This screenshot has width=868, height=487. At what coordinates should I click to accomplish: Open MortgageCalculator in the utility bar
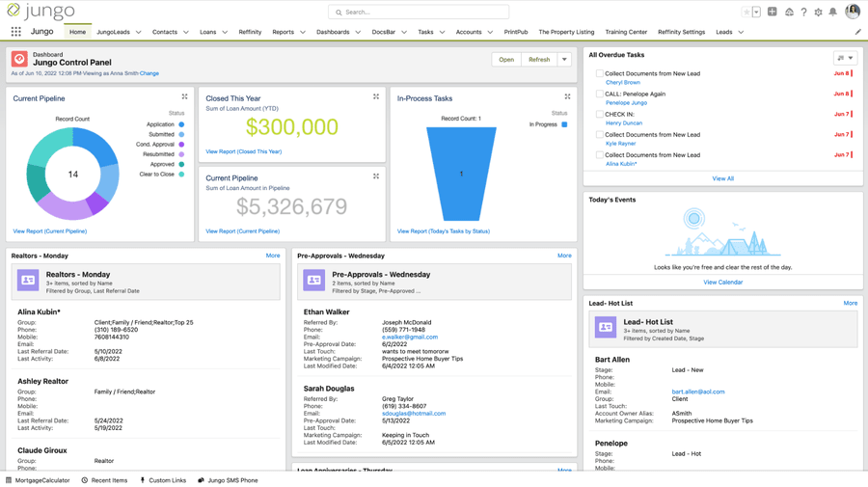click(x=39, y=480)
